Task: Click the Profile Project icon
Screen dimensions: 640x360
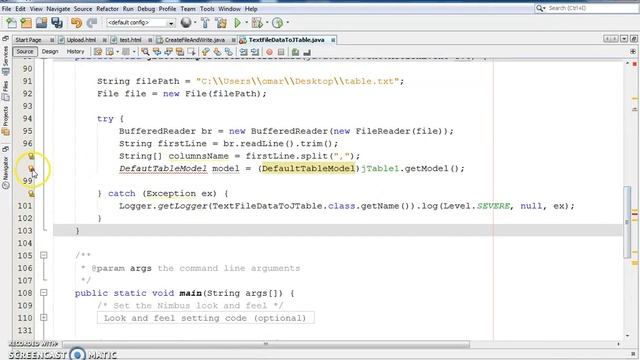Action: [278, 23]
